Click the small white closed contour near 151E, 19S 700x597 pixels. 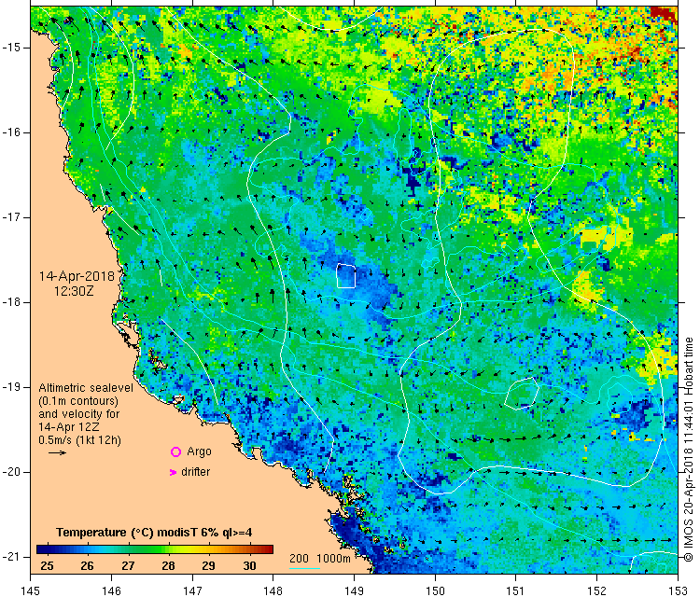[x=522, y=394]
